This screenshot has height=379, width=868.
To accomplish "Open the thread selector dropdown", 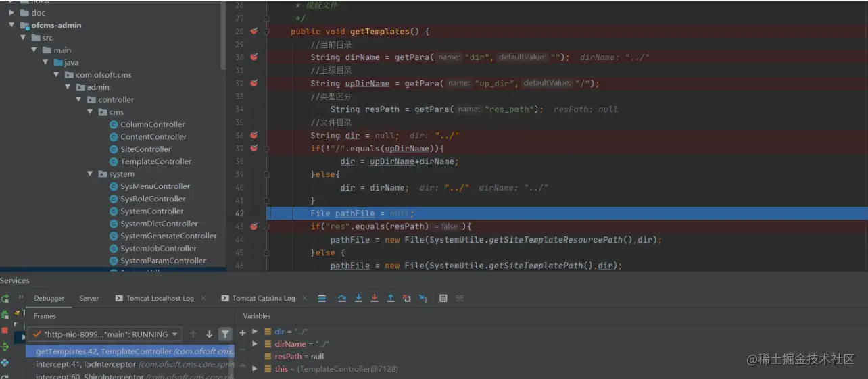I will (105, 334).
